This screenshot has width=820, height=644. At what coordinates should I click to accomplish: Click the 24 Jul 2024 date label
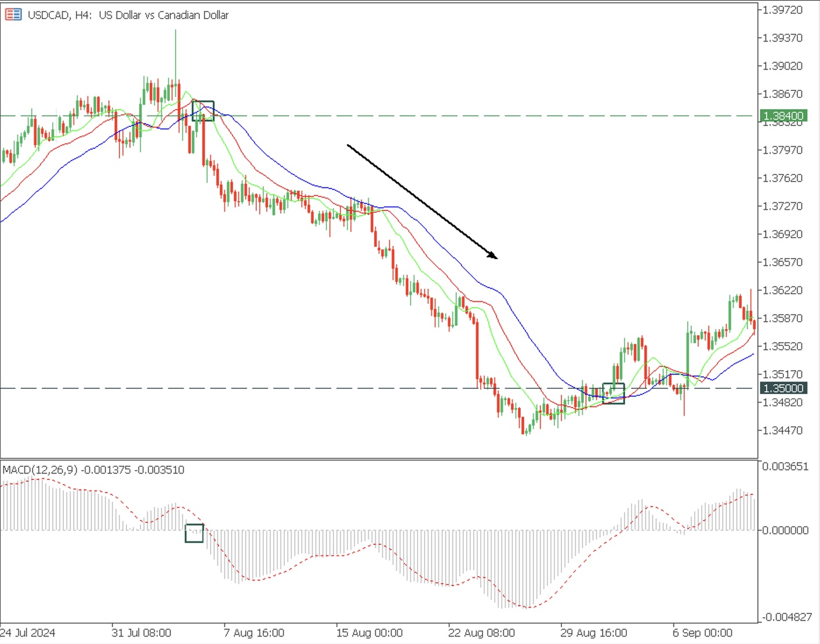coord(28,632)
